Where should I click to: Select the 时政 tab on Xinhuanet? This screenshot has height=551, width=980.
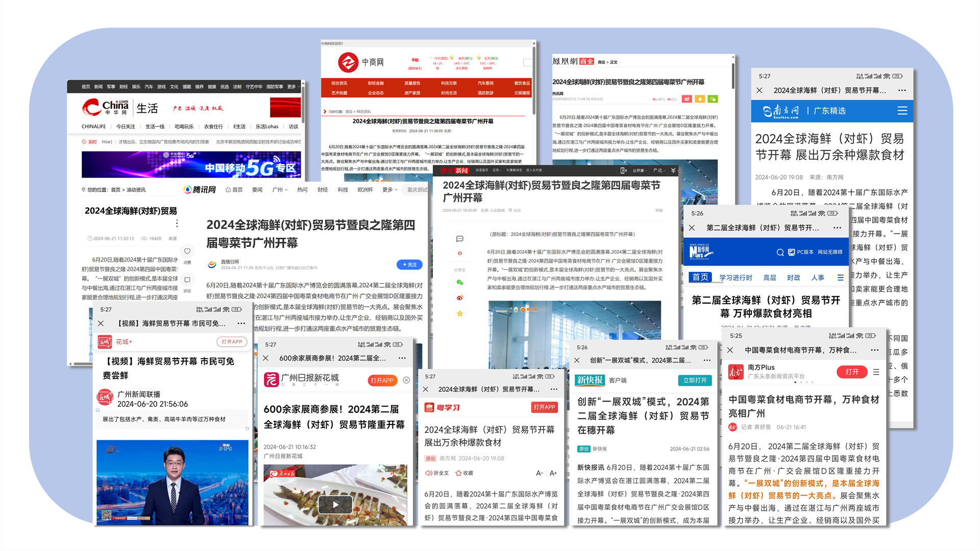(x=793, y=278)
